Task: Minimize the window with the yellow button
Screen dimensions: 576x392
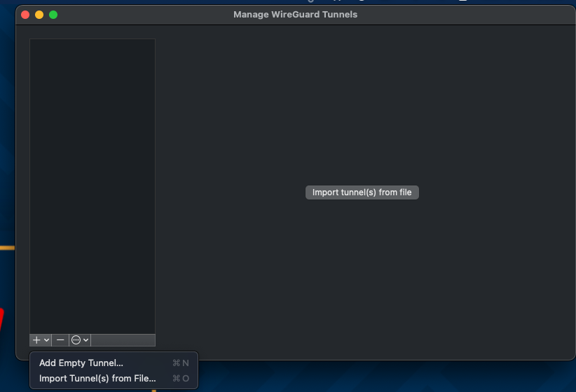Action: [39, 15]
